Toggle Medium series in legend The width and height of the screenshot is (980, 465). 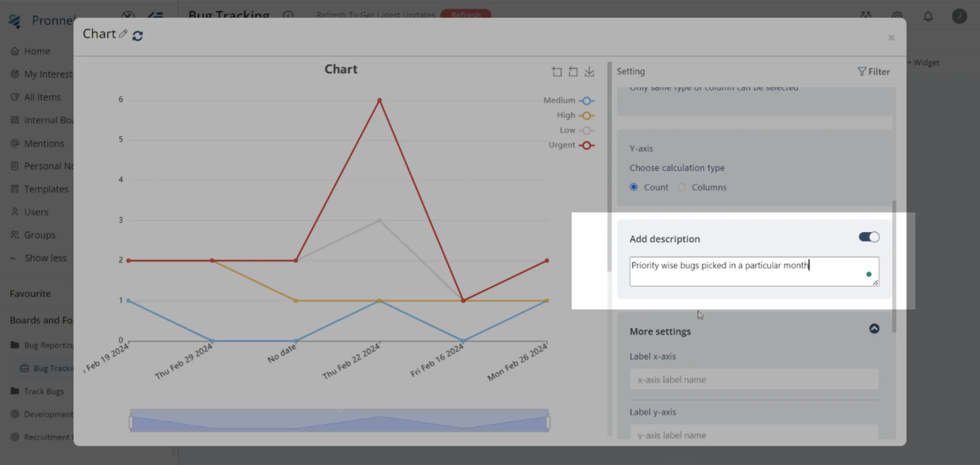click(x=569, y=100)
